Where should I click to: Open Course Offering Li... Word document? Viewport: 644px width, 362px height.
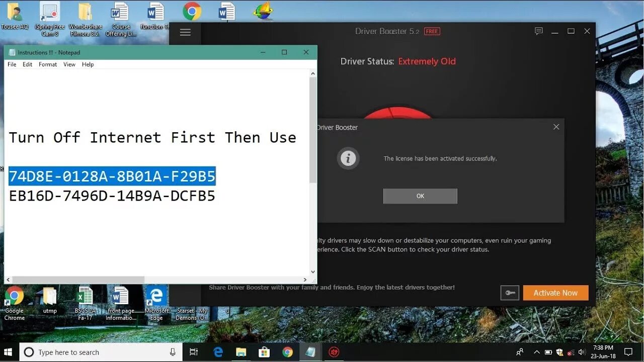click(121, 19)
